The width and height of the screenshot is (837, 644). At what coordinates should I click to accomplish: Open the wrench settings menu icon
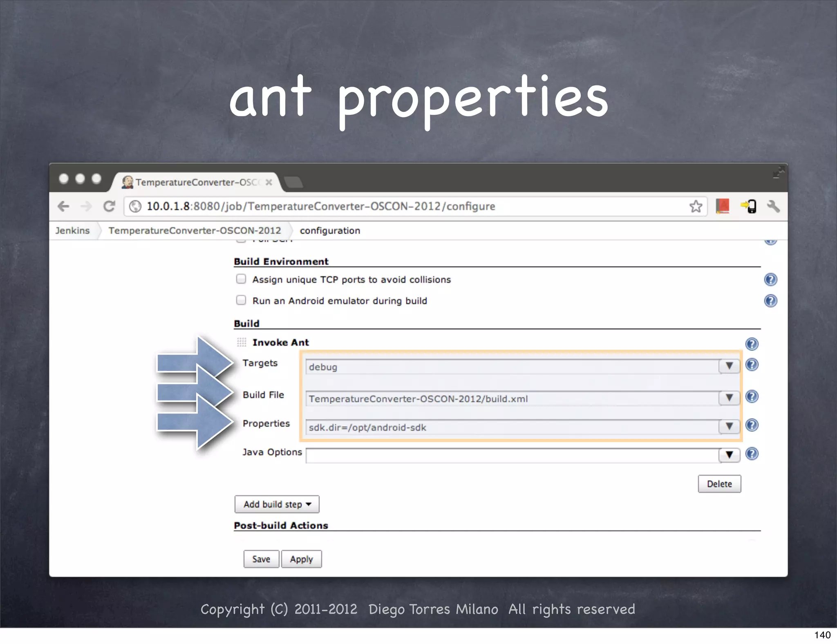[x=773, y=206]
